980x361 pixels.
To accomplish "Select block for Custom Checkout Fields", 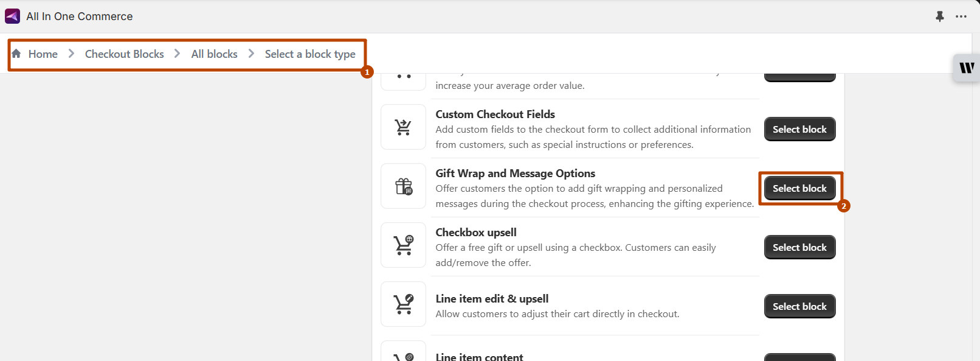I will pyautogui.click(x=799, y=129).
